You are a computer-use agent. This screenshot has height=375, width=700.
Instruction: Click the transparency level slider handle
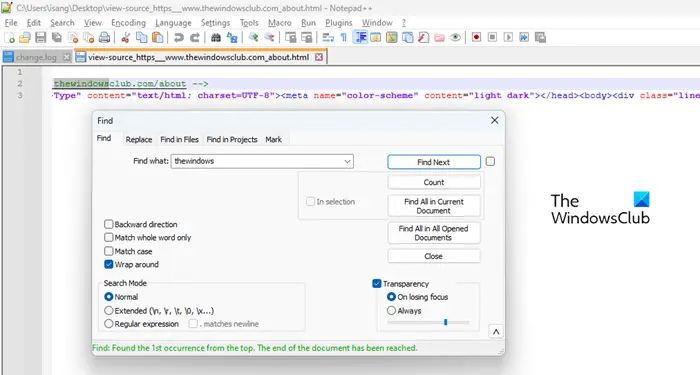point(446,322)
